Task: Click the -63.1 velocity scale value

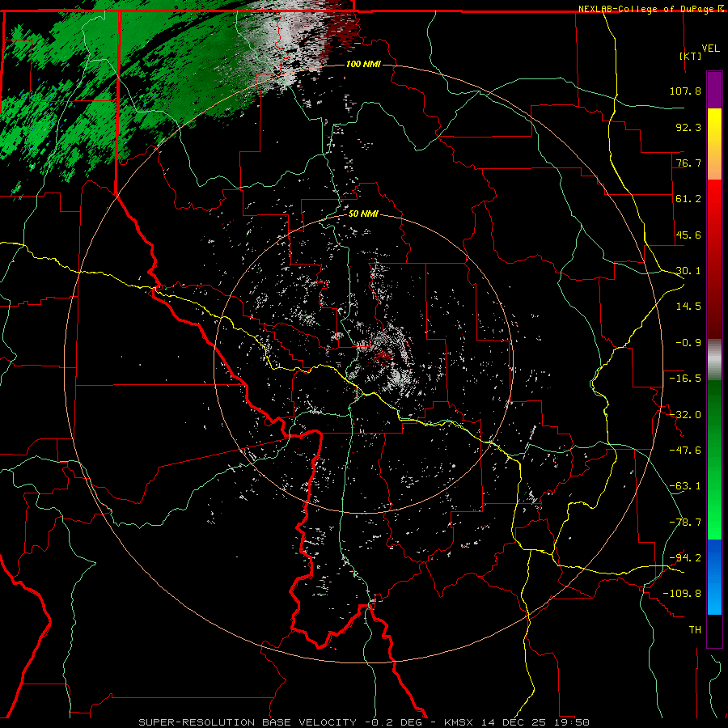Action: [x=685, y=486]
